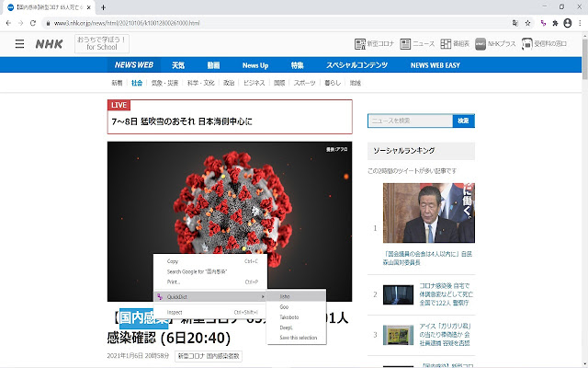Go back to the previous page
The width and height of the screenshot is (588, 368).
pos(8,23)
